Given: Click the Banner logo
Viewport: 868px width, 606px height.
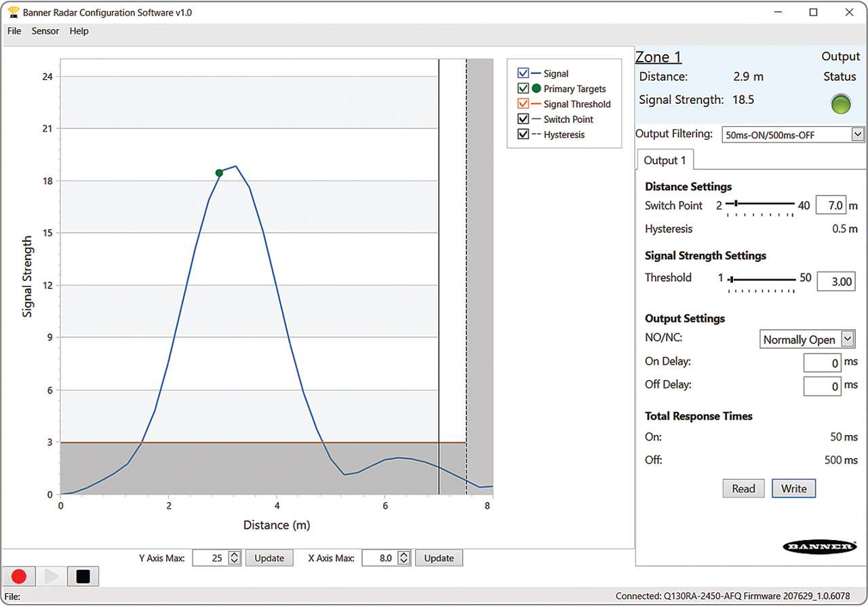Looking at the screenshot, I should [820, 546].
